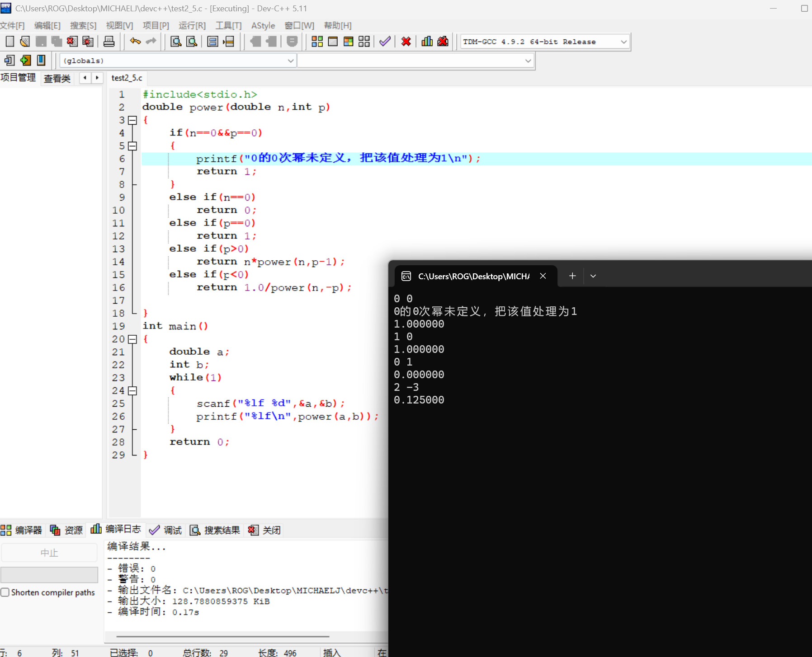
Task: Collapse the while loop fold at line 24
Action: [x=132, y=391]
